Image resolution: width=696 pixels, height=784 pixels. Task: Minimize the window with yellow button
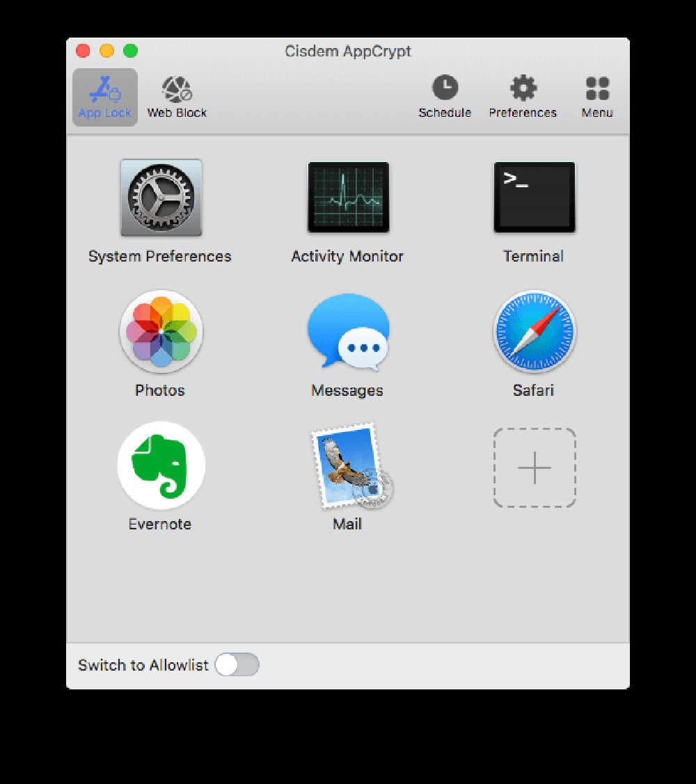point(107,51)
